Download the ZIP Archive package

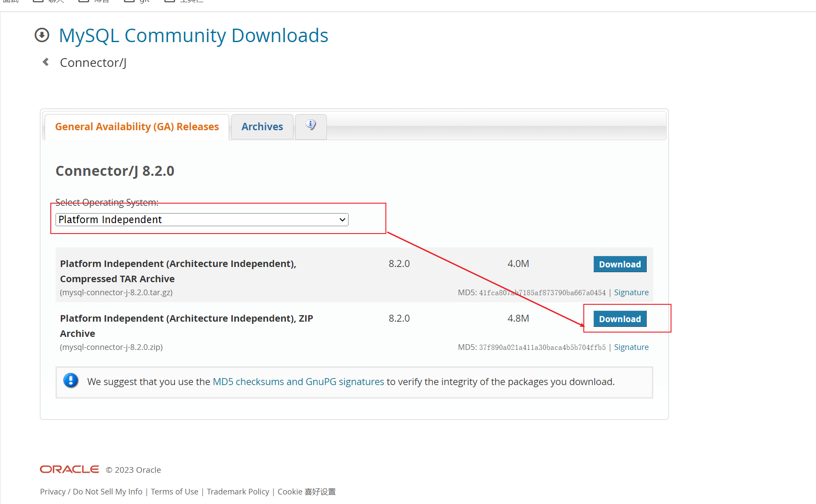tap(620, 319)
